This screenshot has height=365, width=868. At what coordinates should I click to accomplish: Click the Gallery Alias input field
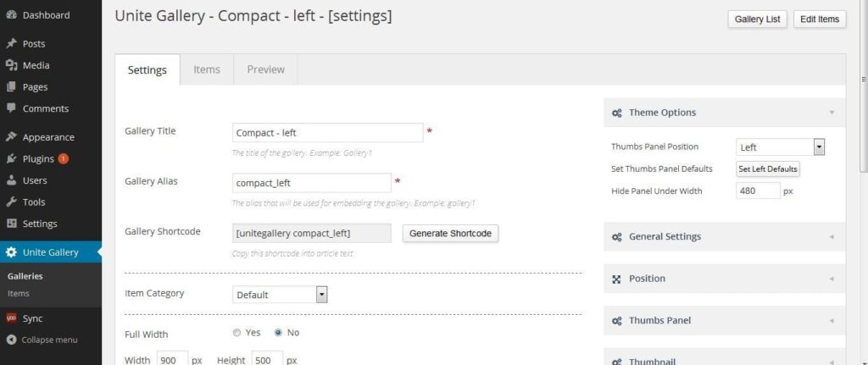[x=312, y=183]
